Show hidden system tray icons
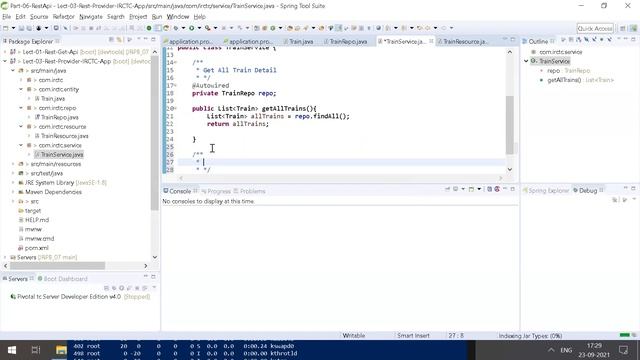 551,350
